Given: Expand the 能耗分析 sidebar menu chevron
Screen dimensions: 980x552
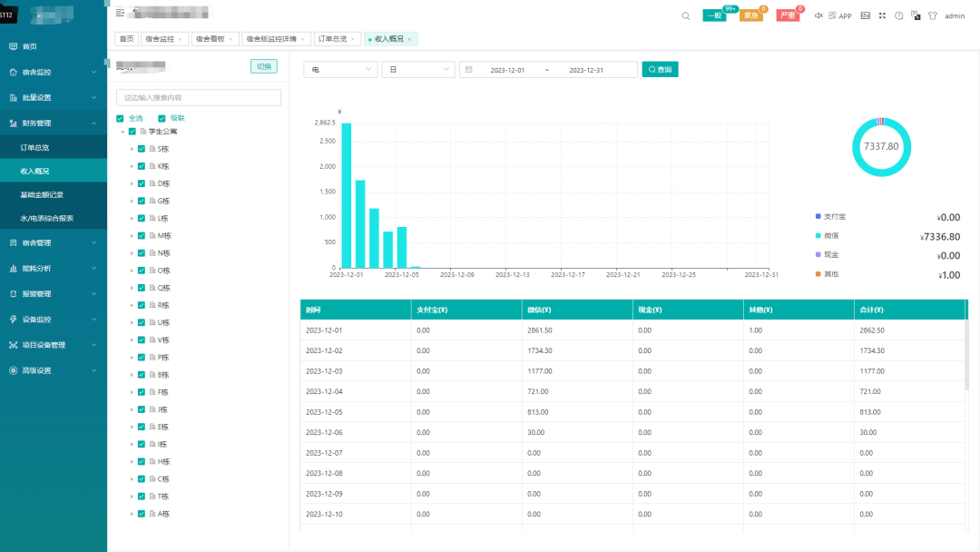Looking at the screenshot, I should [x=93, y=268].
